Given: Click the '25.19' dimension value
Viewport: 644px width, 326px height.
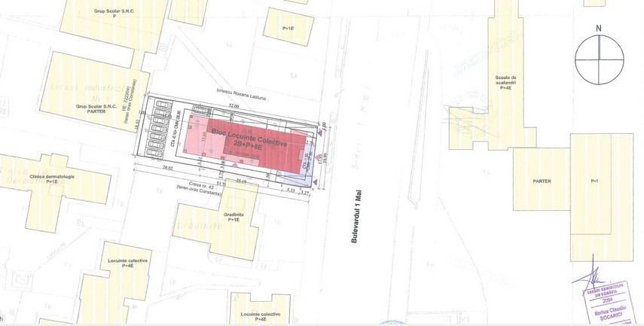Looking at the screenshot, I should tap(241, 180).
